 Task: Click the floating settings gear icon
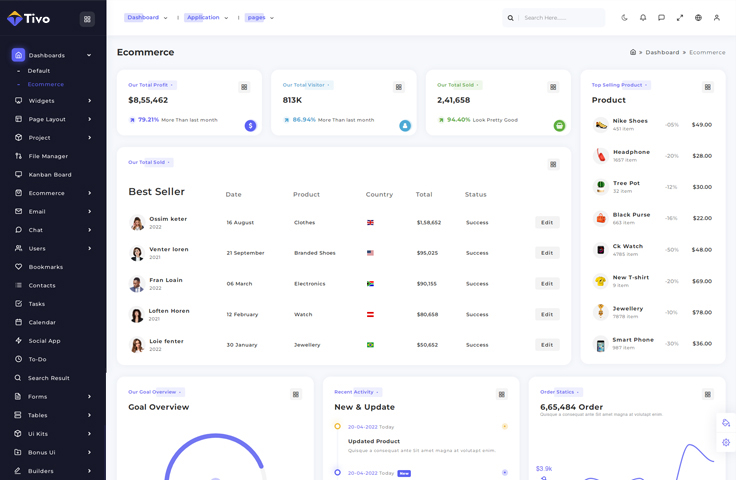point(726,442)
